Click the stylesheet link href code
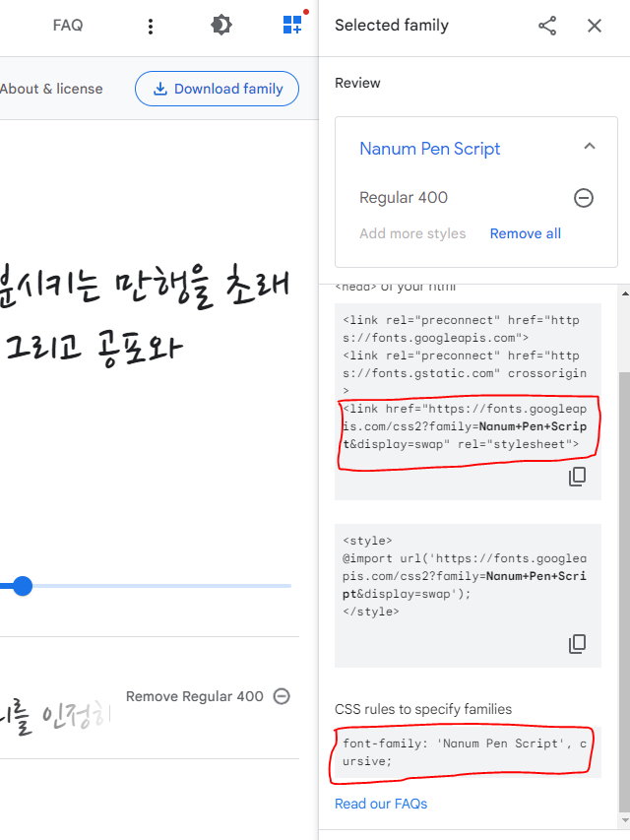 (465, 426)
